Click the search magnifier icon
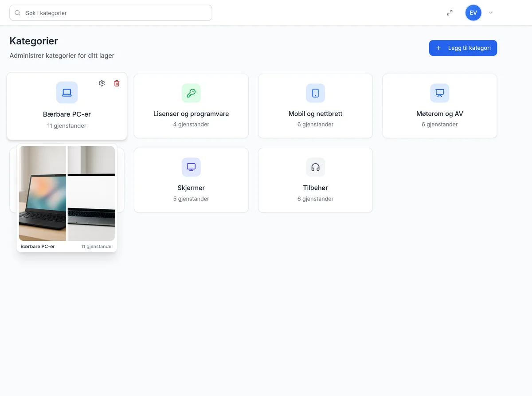This screenshot has height=396, width=532. coord(18,13)
